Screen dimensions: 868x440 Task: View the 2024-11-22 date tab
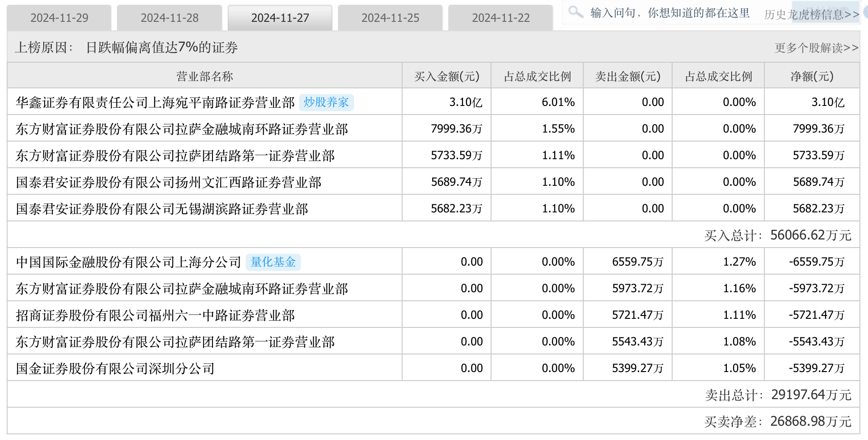pyautogui.click(x=501, y=18)
